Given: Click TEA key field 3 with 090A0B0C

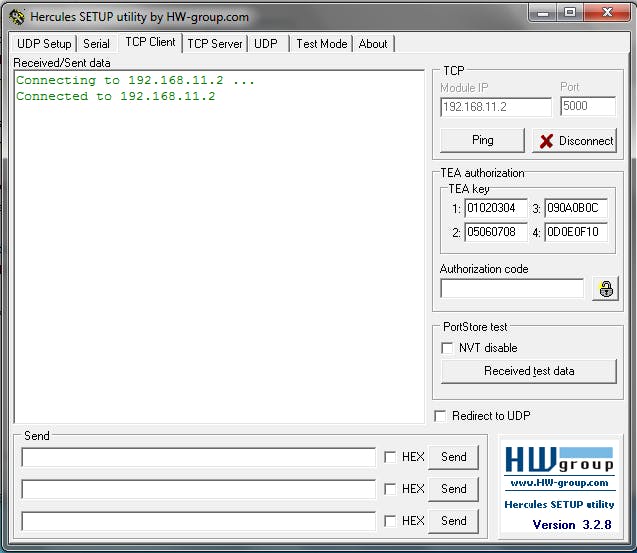Looking at the screenshot, I should coord(576,208).
